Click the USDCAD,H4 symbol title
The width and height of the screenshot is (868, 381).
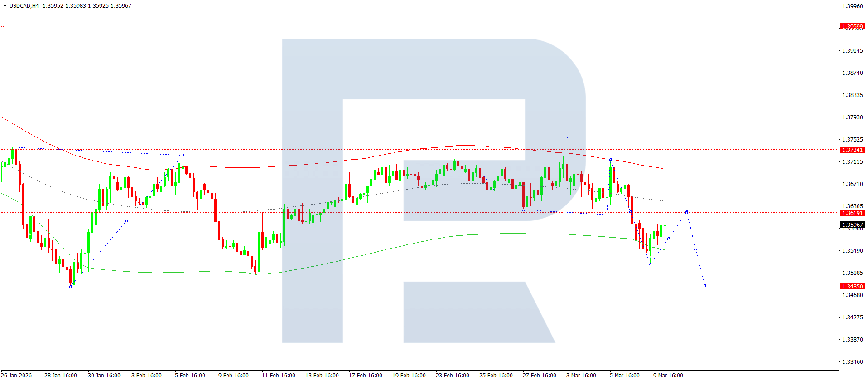tap(24, 6)
